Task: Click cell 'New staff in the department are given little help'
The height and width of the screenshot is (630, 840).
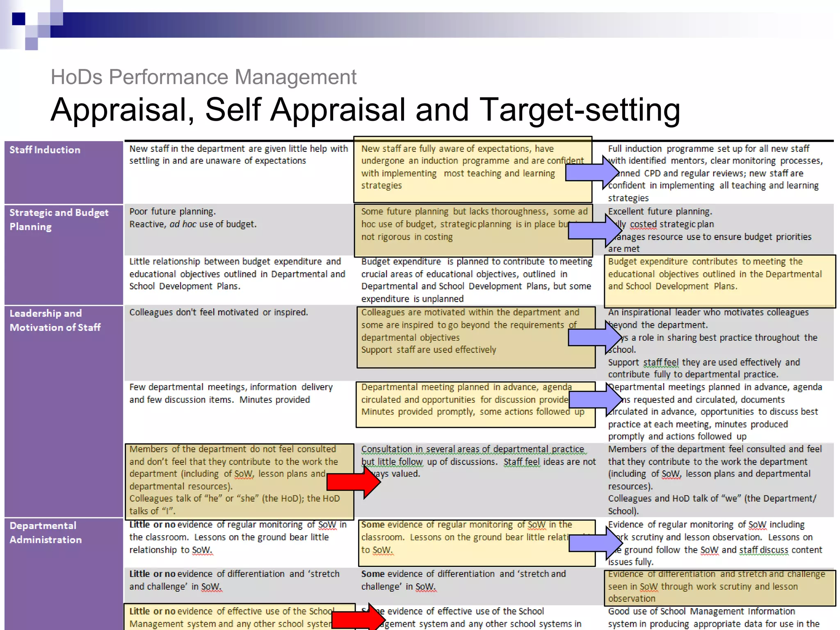Action: click(x=239, y=172)
